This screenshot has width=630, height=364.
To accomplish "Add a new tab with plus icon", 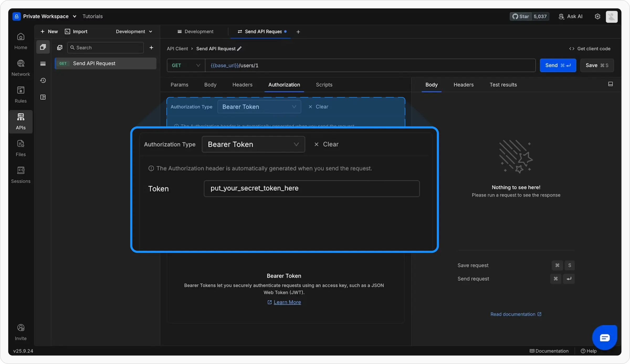I will coord(298,32).
